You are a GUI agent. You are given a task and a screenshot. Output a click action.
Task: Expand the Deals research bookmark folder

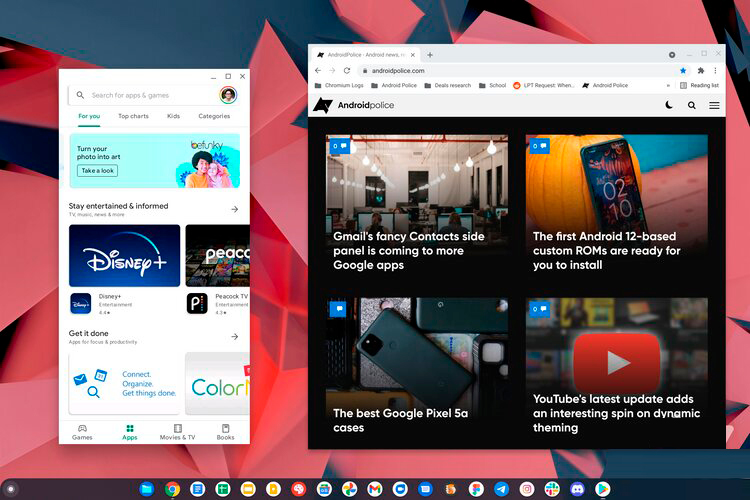pos(448,85)
